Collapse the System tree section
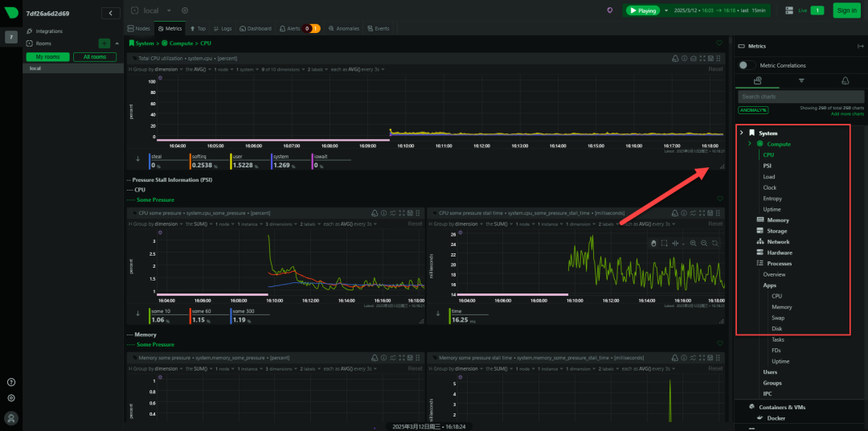The height and width of the screenshot is (431, 868). (742, 133)
